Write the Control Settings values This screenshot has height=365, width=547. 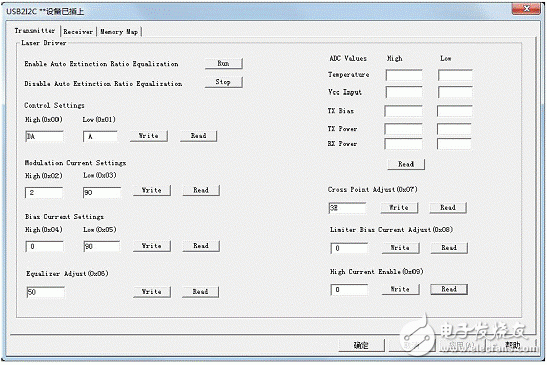(149, 136)
